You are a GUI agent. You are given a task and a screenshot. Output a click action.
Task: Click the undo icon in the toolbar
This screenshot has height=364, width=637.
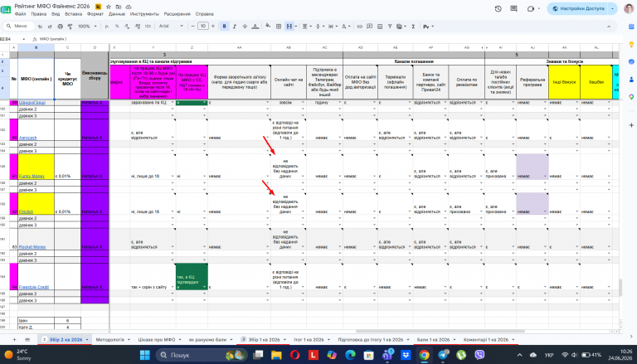40,27
